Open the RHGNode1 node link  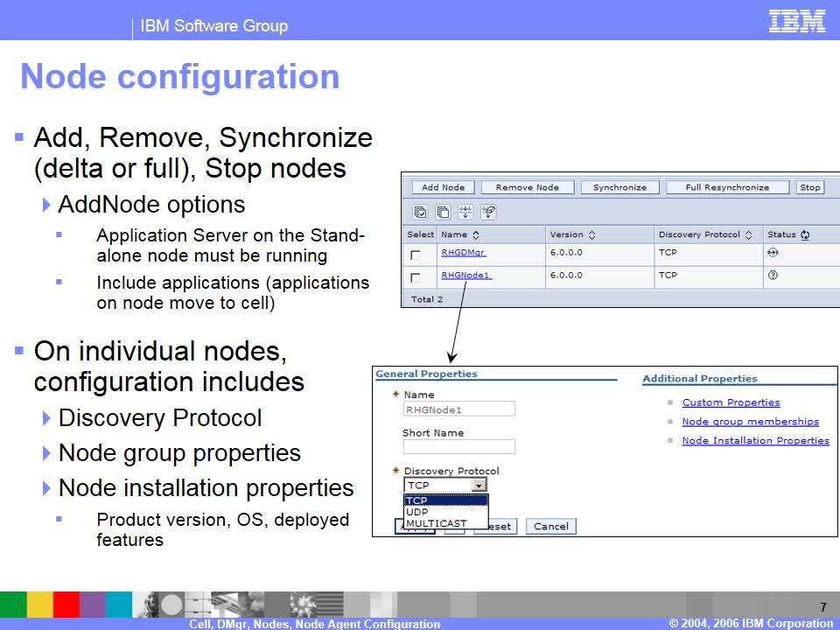click(466, 275)
